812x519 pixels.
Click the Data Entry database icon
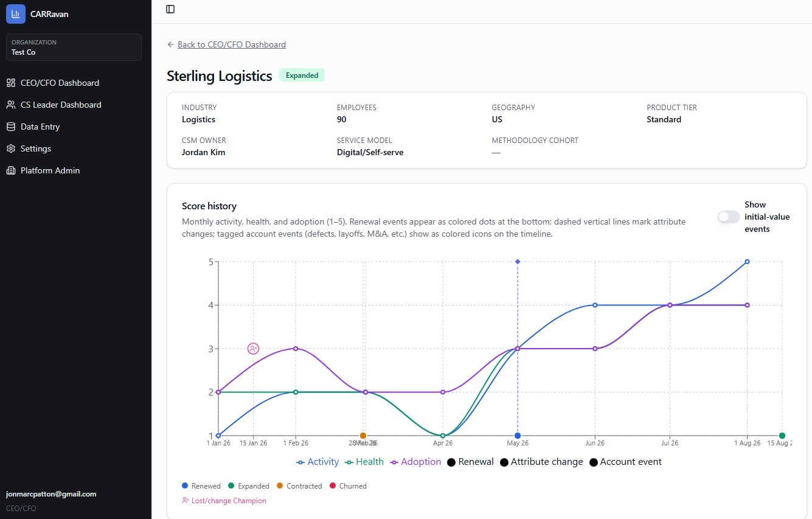pos(11,127)
